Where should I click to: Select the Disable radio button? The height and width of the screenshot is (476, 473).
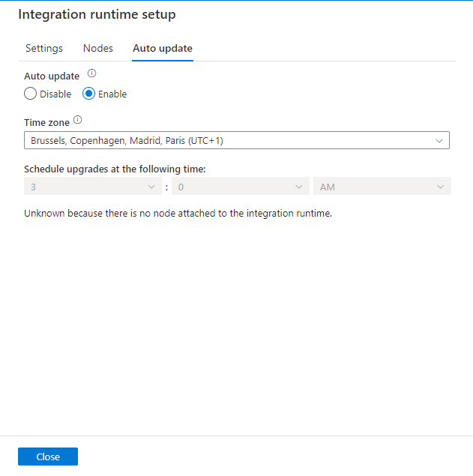31,94
